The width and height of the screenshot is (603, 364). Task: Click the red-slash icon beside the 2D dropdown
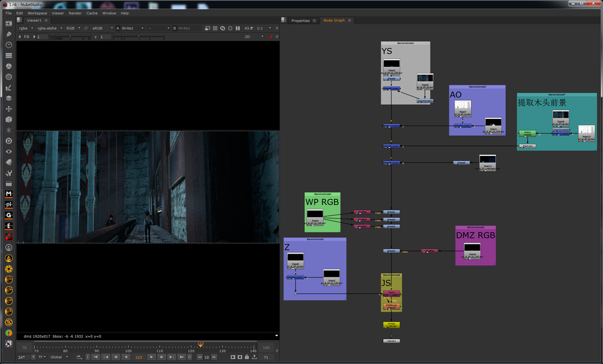[x=271, y=36]
